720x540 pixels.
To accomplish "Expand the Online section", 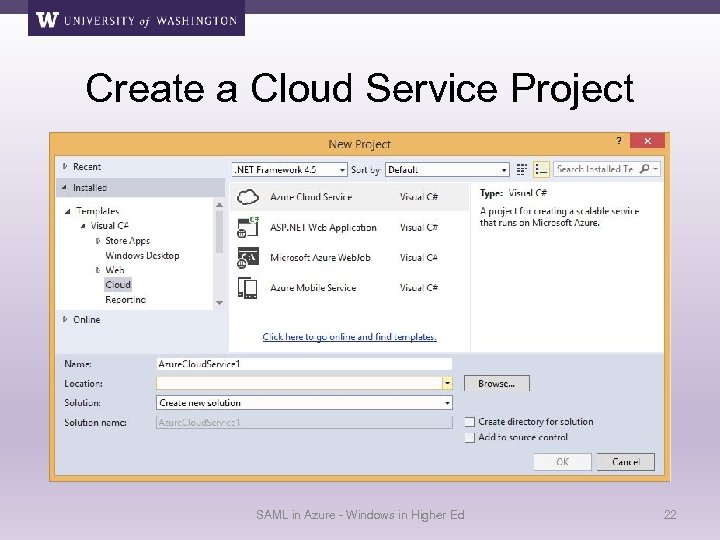I will pyautogui.click(x=65, y=319).
